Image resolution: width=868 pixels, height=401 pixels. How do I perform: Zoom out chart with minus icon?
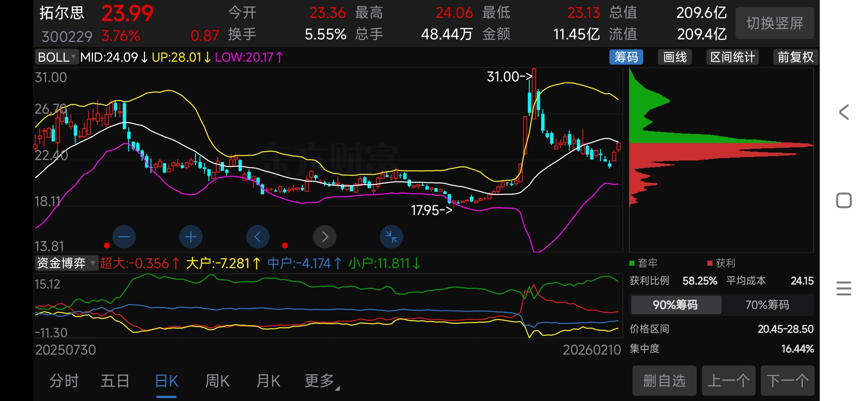click(x=124, y=237)
